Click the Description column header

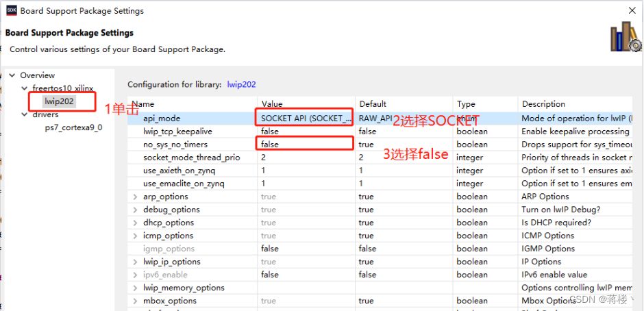(x=575, y=104)
